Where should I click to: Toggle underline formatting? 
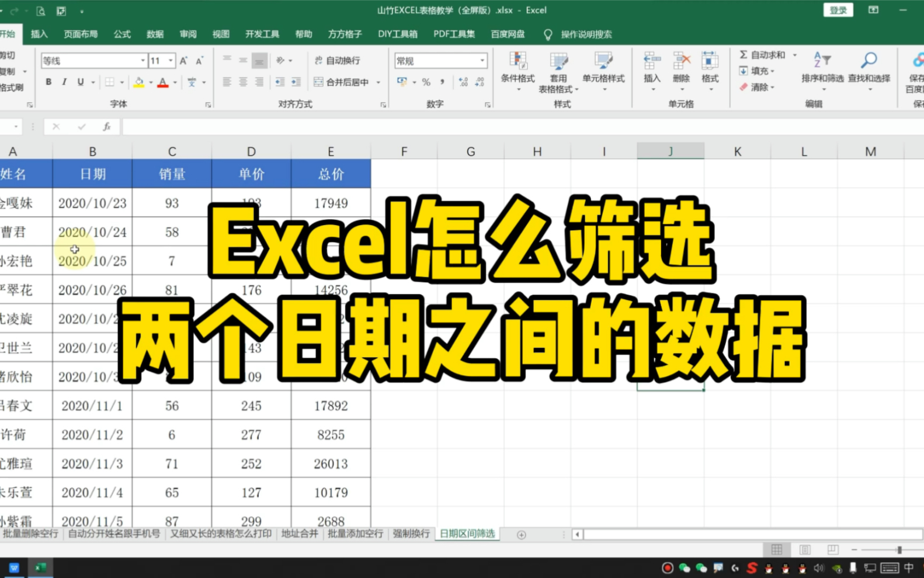[81, 82]
